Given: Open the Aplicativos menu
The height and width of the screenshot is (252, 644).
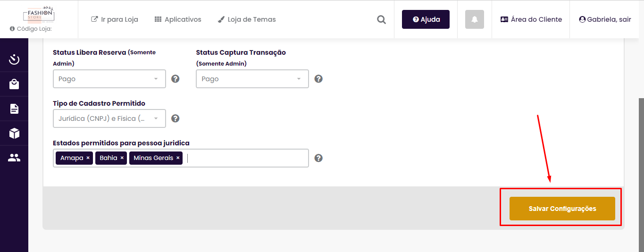Looking at the screenshot, I should 178,19.
